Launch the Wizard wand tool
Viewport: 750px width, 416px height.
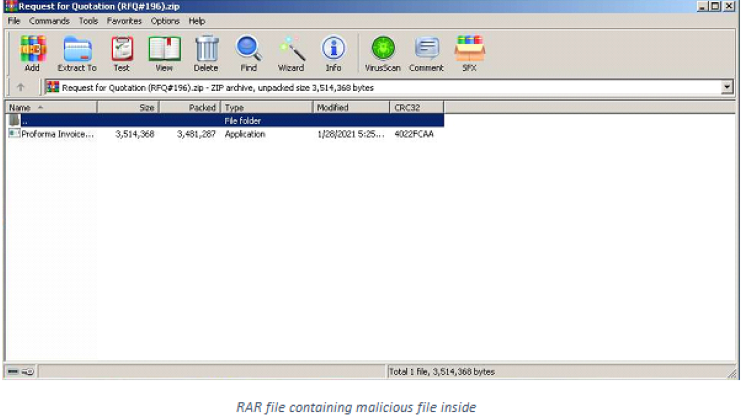(x=291, y=54)
